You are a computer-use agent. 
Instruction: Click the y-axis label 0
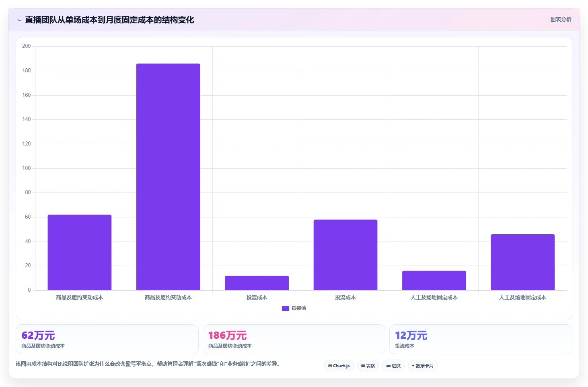(29, 290)
